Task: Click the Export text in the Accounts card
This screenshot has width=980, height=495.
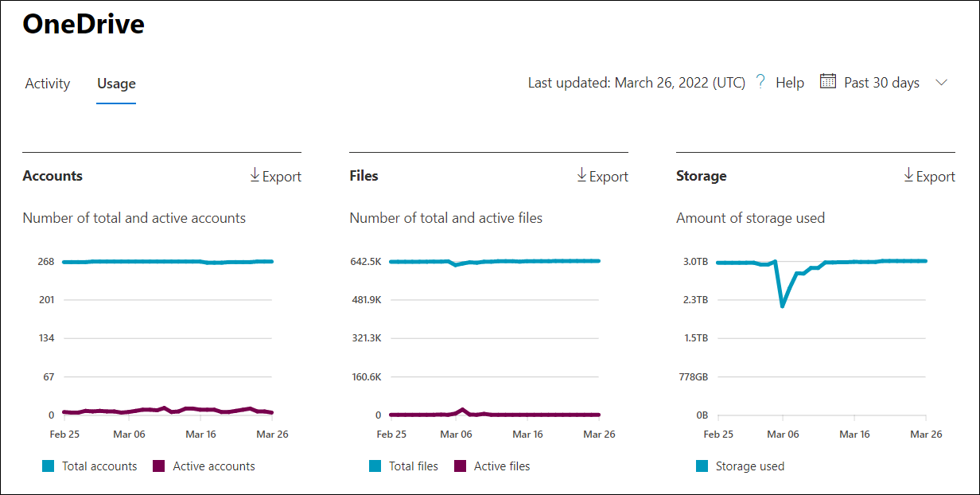Action: click(x=282, y=177)
